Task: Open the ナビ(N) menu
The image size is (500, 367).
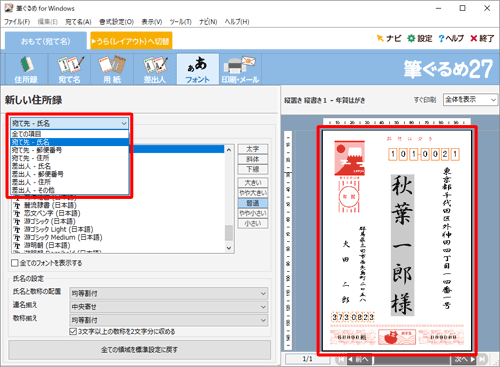Action: tap(208, 22)
